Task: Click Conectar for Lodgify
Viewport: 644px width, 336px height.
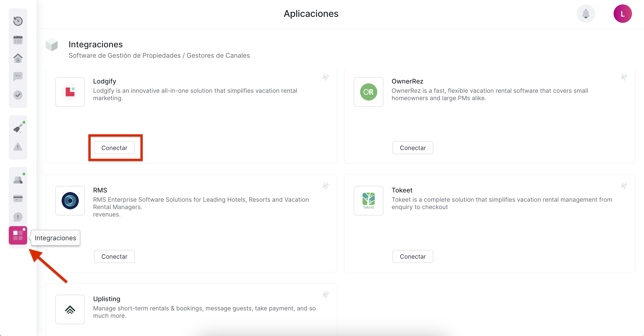Action: click(114, 148)
